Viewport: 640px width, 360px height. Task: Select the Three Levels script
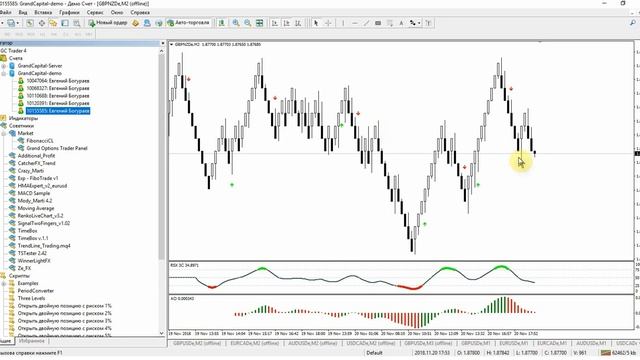coord(31,298)
